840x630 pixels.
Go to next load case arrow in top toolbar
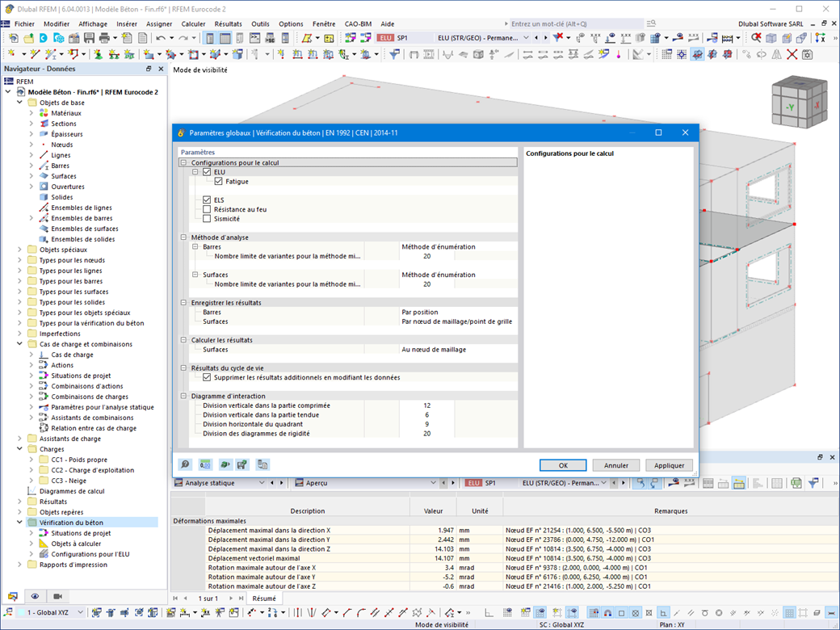point(545,38)
